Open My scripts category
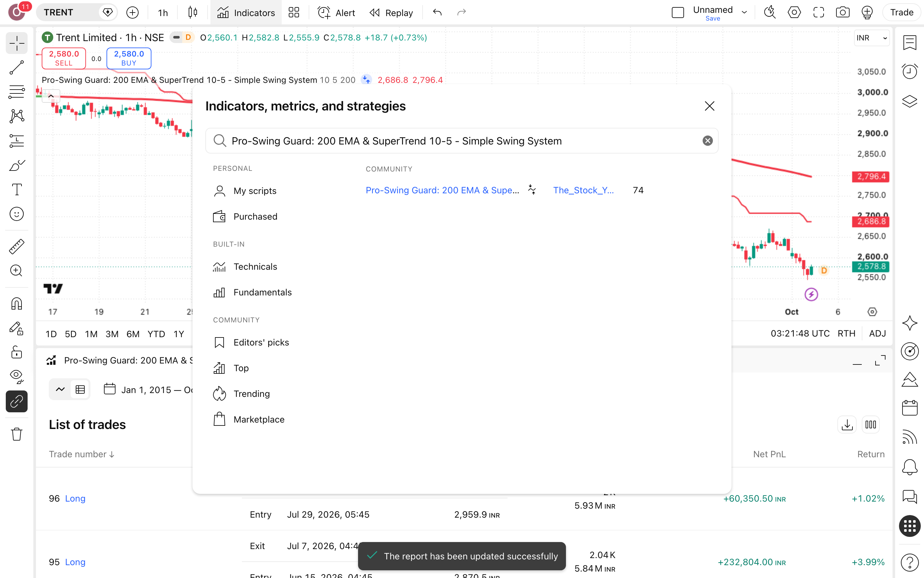Viewport: 924px width, 578px height. point(245,191)
